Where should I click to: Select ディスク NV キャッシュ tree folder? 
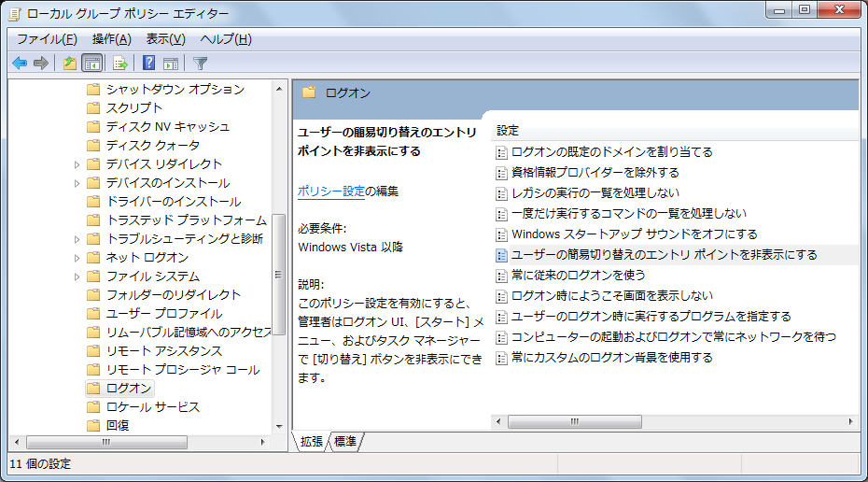(167, 127)
